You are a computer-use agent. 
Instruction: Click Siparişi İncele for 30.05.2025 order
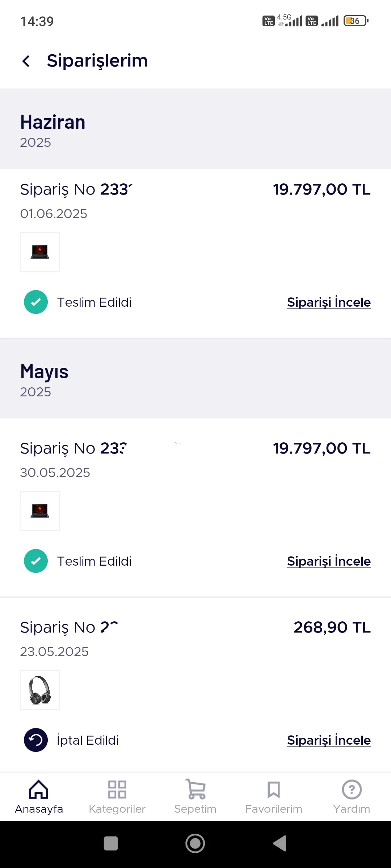tap(329, 561)
